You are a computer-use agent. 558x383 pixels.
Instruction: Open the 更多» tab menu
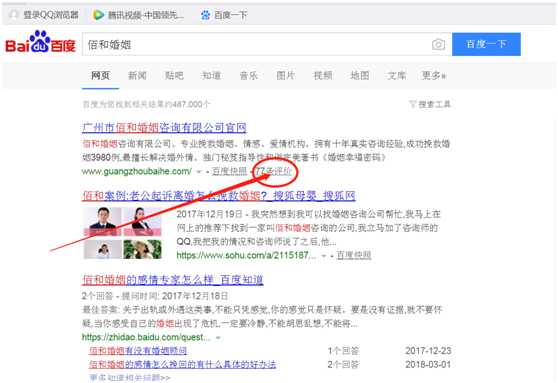click(434, 75)
